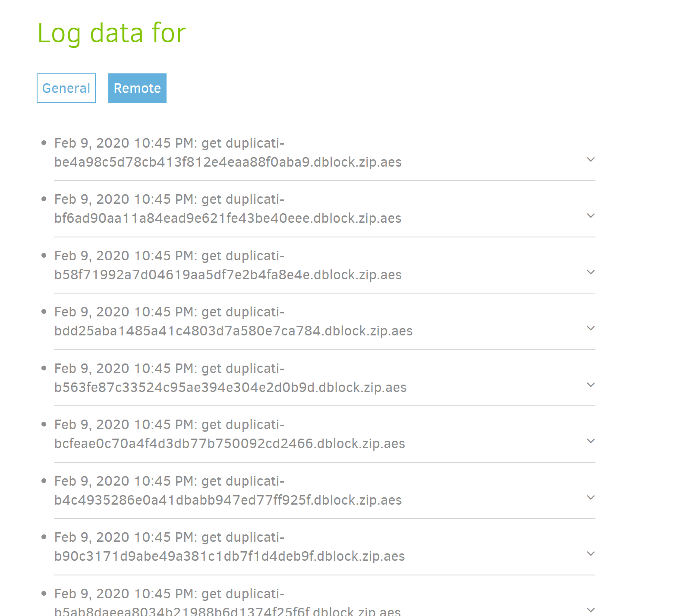Expand the duplicati-b58f71992a7d04619aa5df7e2b4fa8e4e log entry
Image resolution: width=680 pixels, height=616 pixels.
pyautogui.click(x=591, y=272)
